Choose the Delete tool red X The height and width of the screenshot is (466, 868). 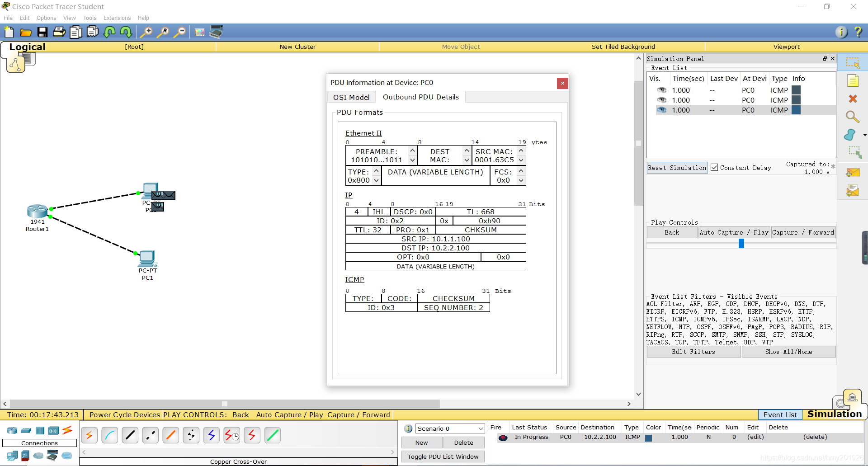[853, 99]
